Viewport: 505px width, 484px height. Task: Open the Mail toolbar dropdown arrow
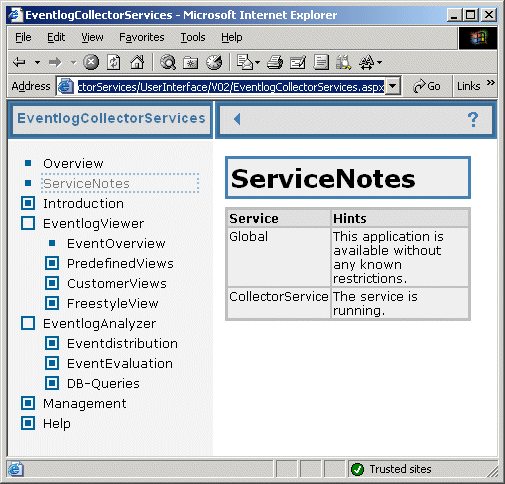point(257,62)
